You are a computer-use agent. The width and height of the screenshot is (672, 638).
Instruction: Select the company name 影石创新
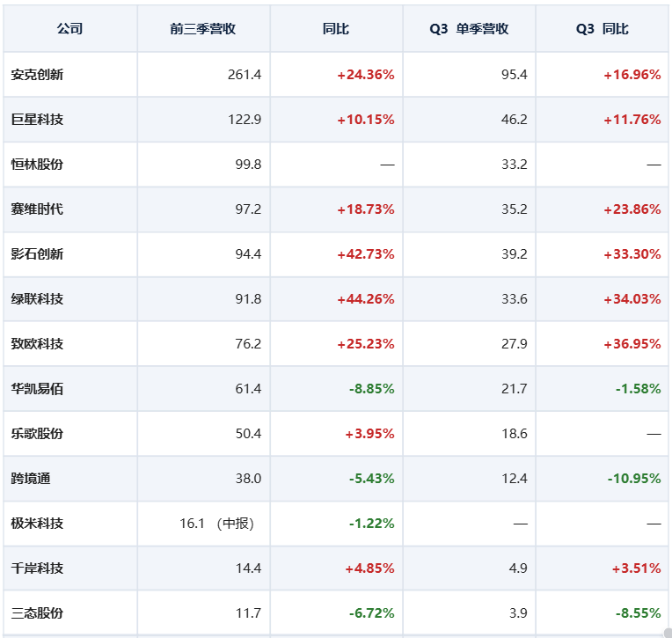click(x=37, y=253)
